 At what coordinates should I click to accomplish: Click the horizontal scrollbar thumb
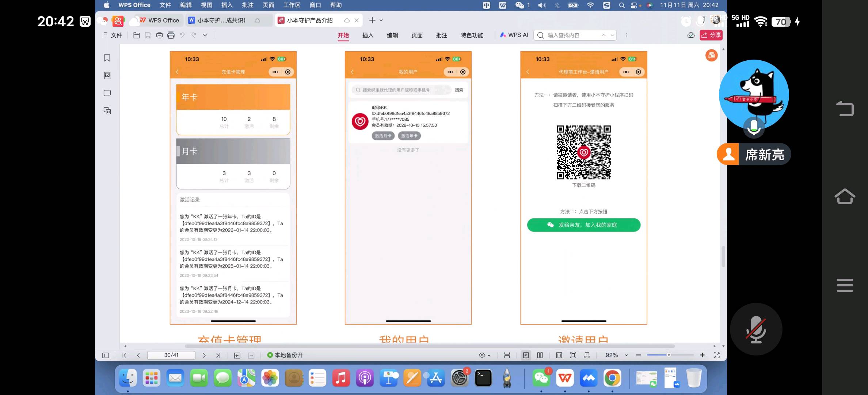430,346
